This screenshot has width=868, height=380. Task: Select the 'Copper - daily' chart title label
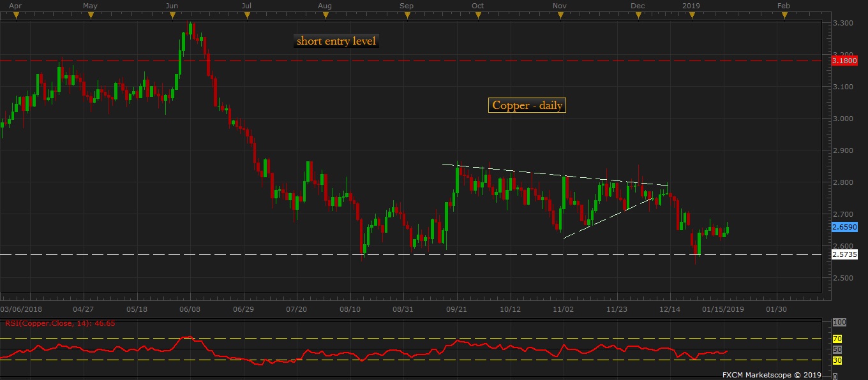click(x=527, y=105)
